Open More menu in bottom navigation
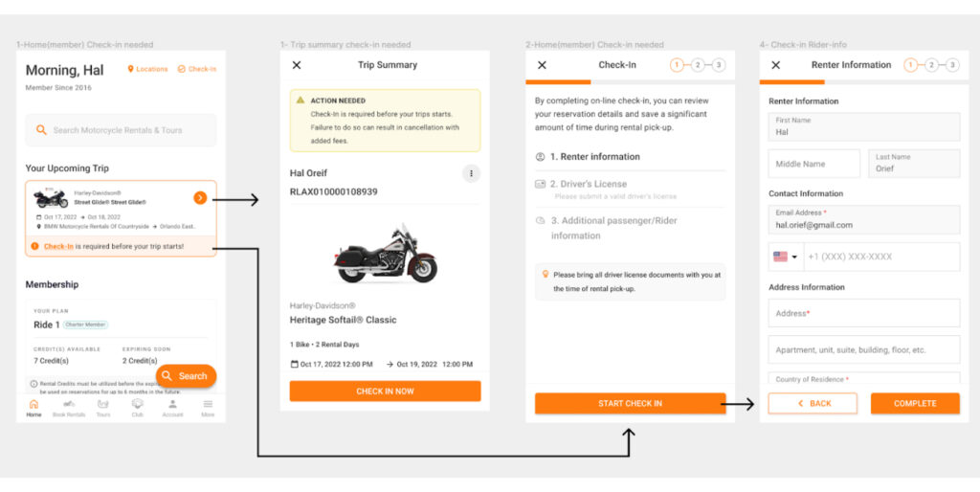Image resolution: width=980 pixels, height=492 pixels. coord(208,408)
